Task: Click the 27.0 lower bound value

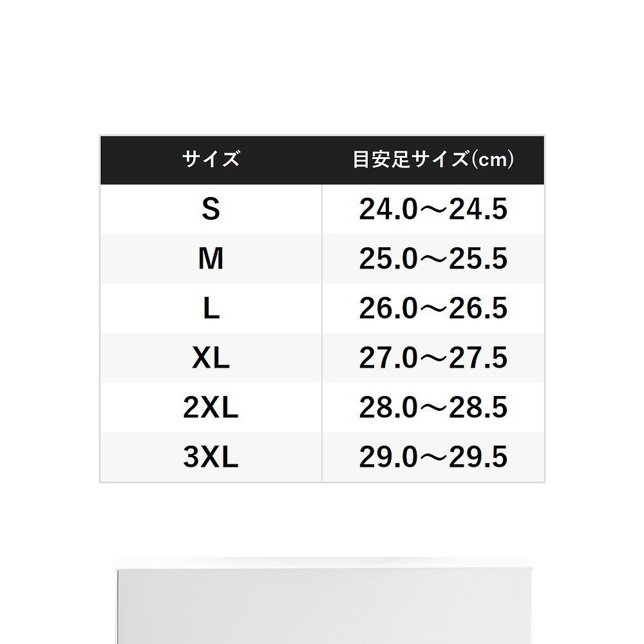Action: pos(388,358)
